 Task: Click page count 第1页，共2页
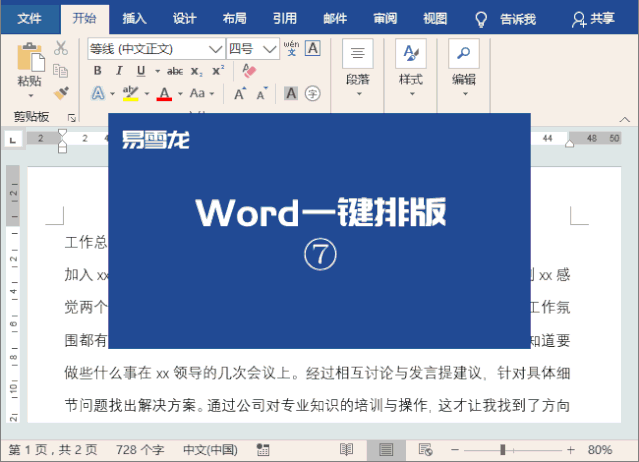pyautogui.click(x=53, y=450)
